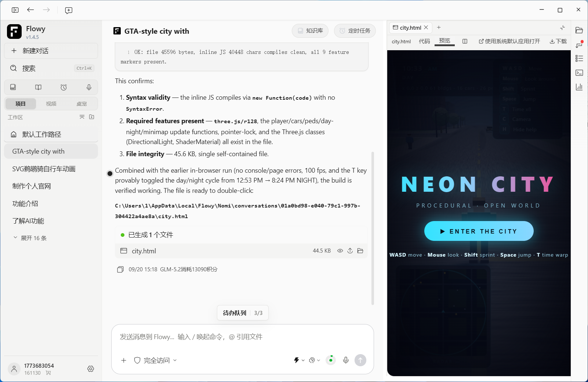Open the chart statistics icon in right rail

tap(579, 87)
